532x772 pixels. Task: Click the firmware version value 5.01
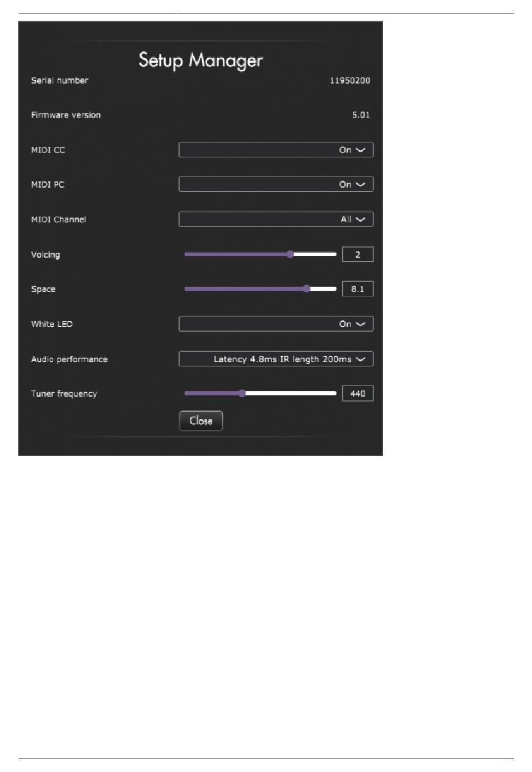[361, 115]
